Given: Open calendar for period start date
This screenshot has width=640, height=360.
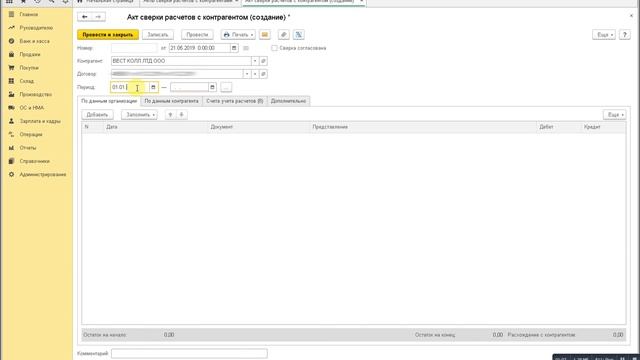Looking at the screenshot, I should [153, 87].
